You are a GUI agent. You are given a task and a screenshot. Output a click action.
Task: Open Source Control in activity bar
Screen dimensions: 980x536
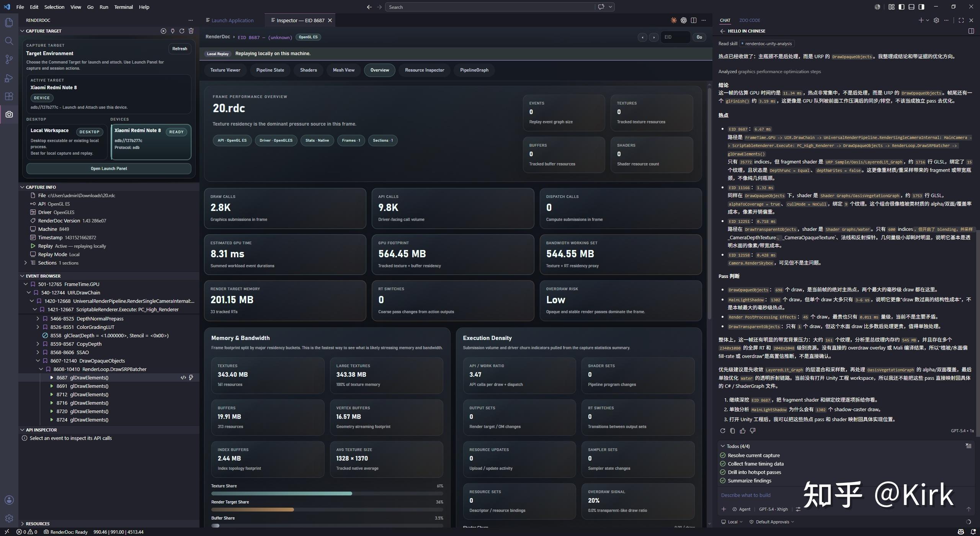(x=9, y=59)
